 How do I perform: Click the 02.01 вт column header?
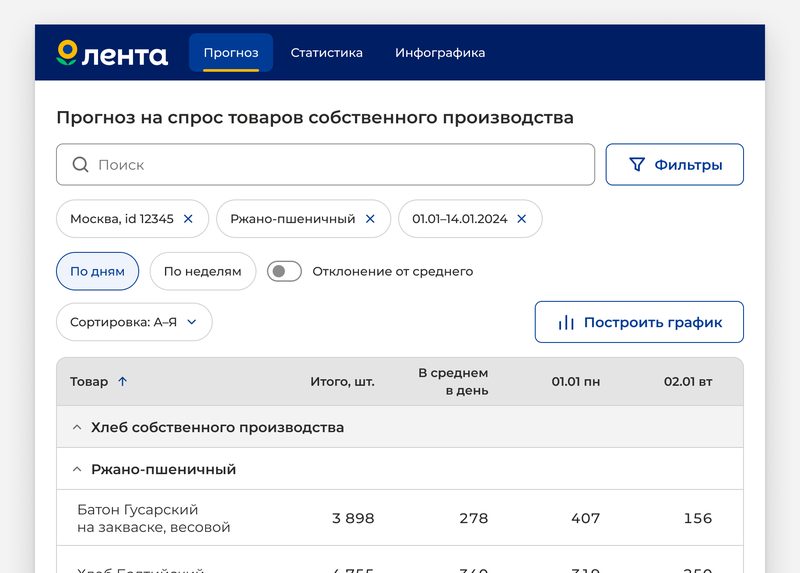coord(688,382)
